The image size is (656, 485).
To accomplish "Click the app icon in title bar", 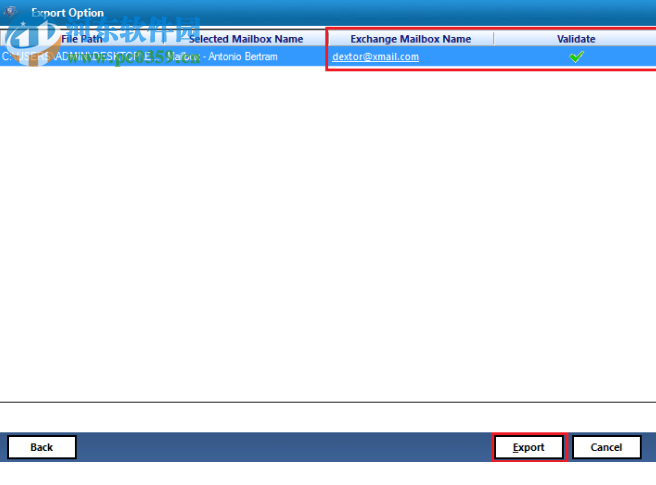I will [x=10, y=12].
